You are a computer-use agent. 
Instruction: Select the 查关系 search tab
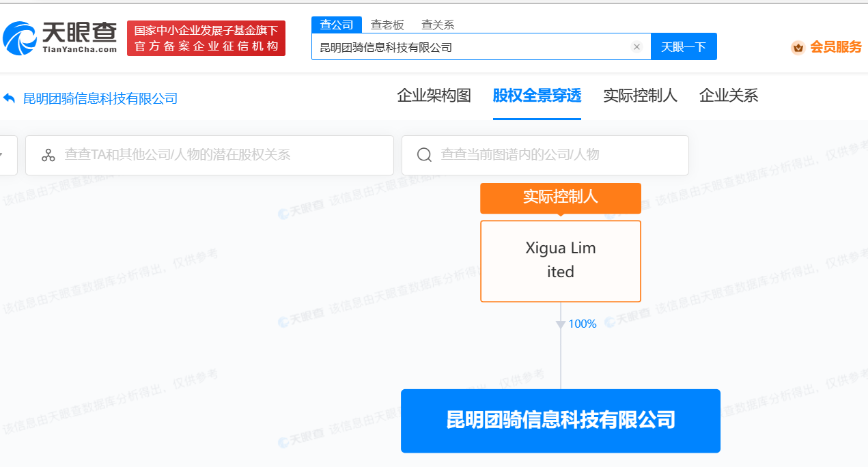coord(438,25)
